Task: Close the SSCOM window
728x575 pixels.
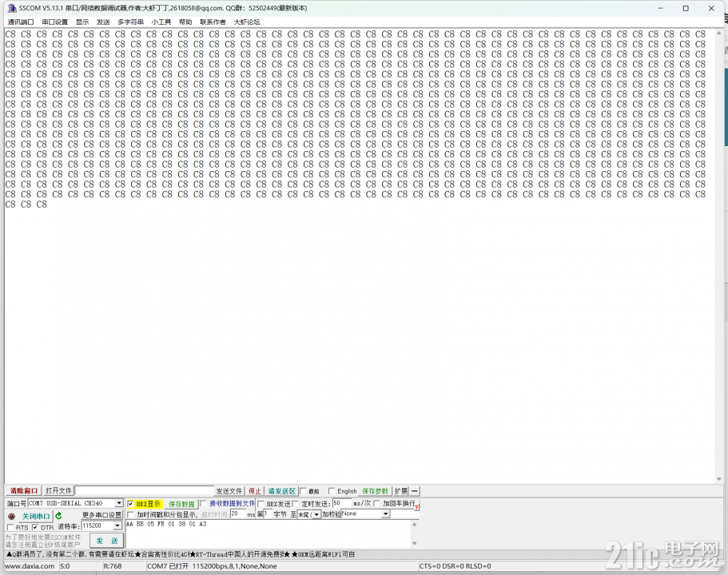Action: click(711, 8)
